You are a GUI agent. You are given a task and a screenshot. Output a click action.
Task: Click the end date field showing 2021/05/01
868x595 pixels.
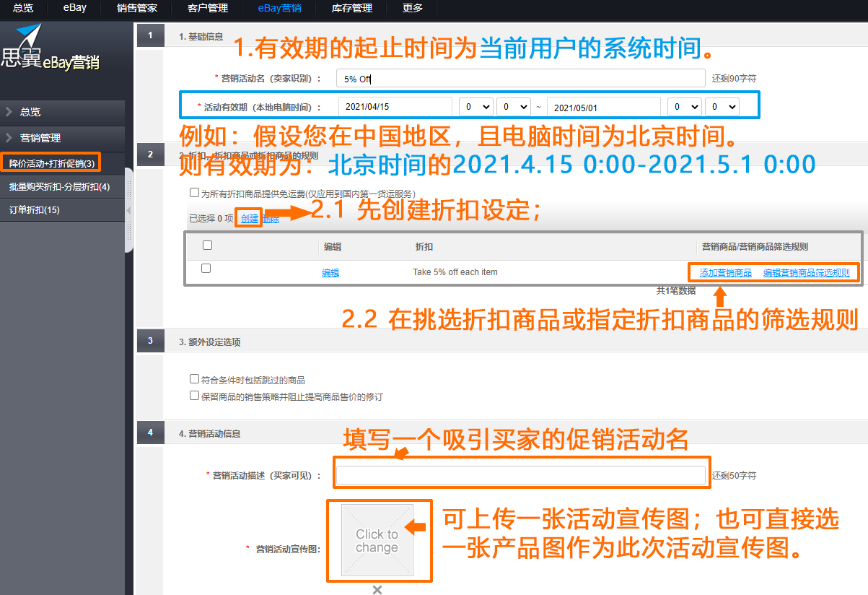(x=604, y=107)
